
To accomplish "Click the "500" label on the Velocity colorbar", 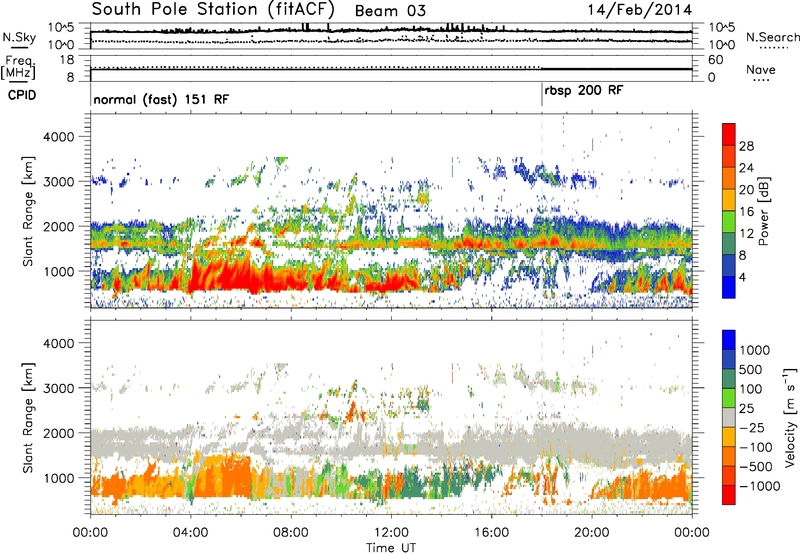I will (751, 370).
